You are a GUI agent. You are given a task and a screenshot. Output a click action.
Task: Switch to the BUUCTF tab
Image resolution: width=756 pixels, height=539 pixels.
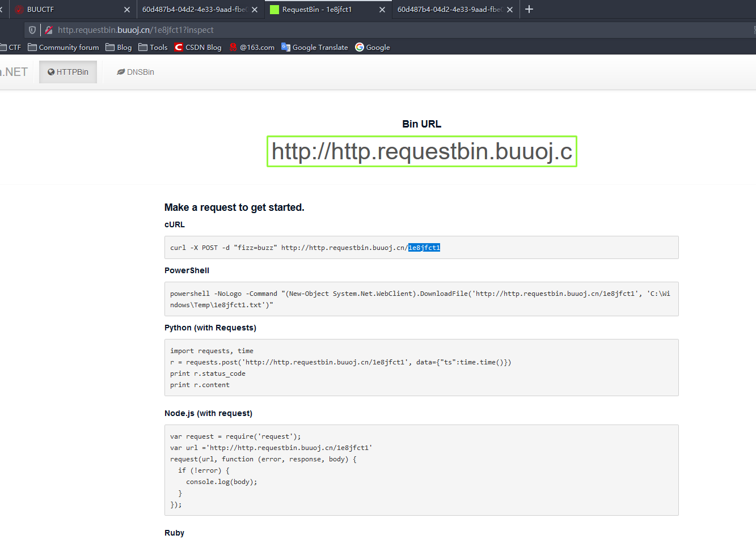pos(62,9)
